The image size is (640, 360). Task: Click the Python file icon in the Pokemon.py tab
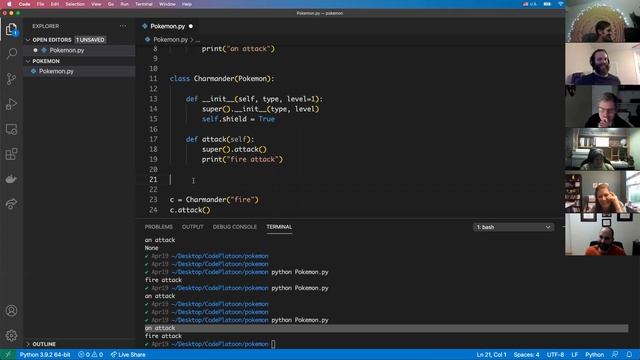[x=144, y=26]
